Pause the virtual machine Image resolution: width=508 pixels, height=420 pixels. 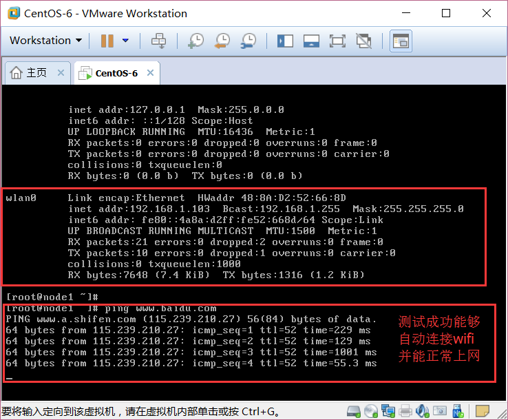[107, 41]
